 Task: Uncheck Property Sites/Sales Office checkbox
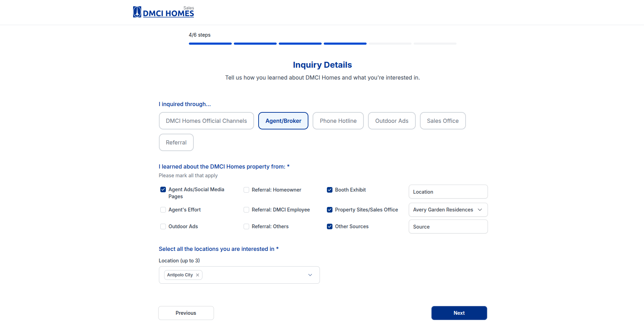click(x=330, y=210)
